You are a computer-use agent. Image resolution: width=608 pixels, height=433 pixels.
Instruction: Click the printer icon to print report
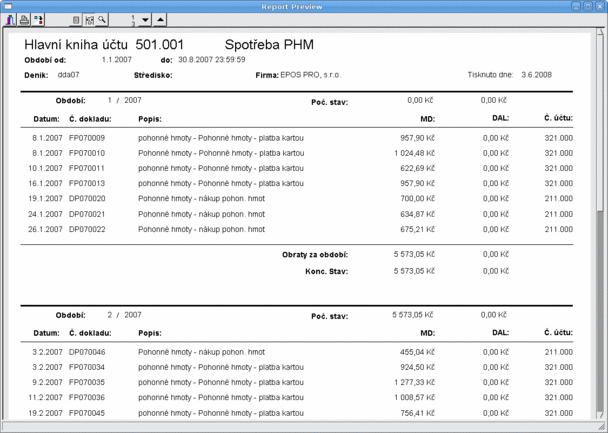coord(24,19)
